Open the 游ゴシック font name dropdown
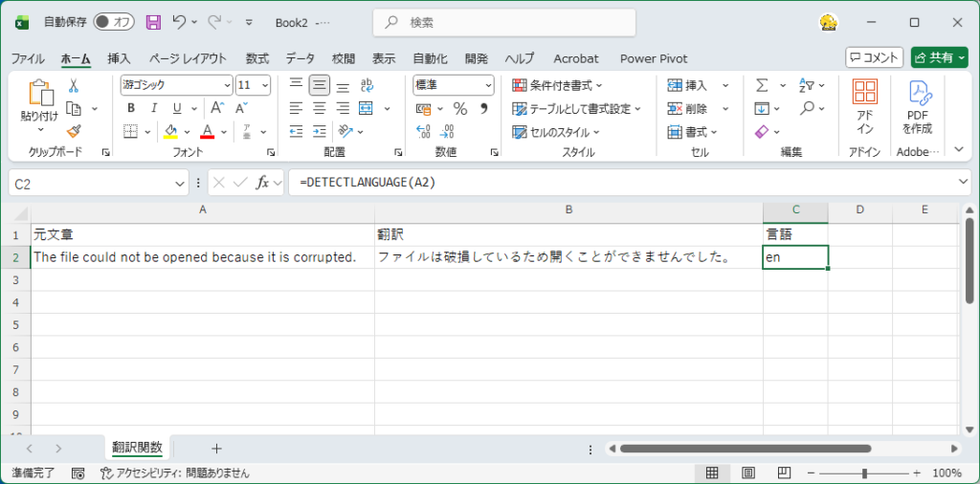 (176, 85)
